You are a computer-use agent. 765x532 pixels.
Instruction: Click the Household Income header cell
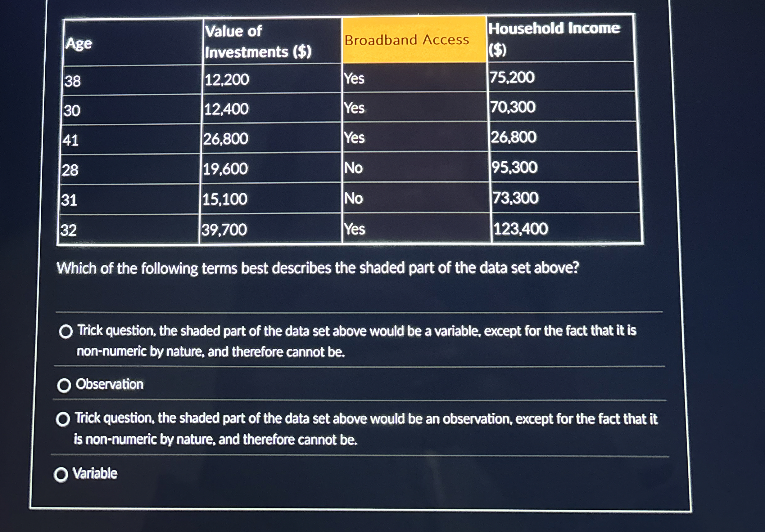pyautogui.click(x=560, y=38)
